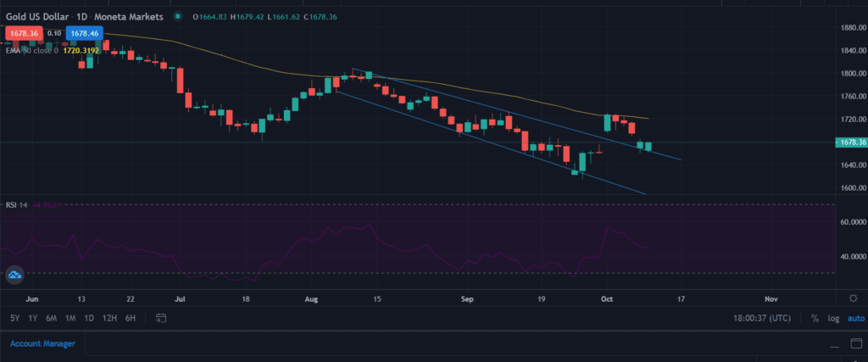Toggle percent scale mode
868x362 pixels.
[815, 318]
